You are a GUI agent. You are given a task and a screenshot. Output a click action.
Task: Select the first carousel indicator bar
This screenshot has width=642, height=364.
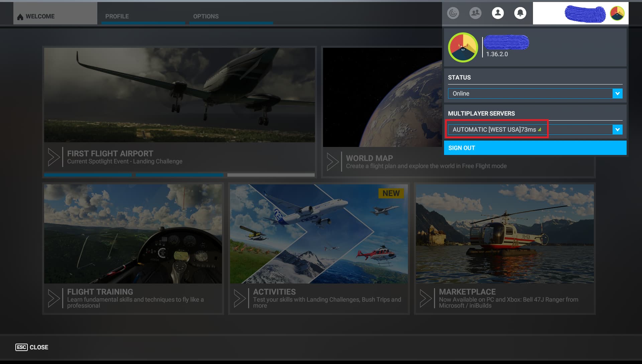tap(88, 175)
